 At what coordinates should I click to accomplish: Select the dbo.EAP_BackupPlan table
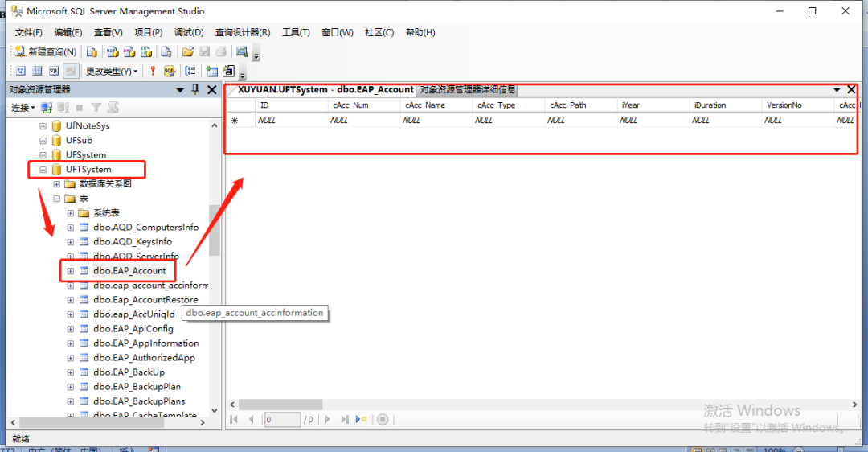coord(137,387)
